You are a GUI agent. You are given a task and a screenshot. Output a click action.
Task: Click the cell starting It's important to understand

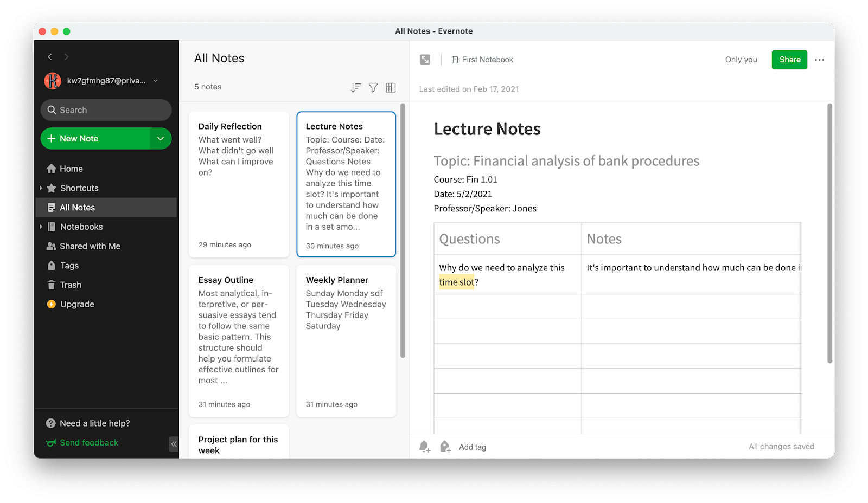[692, 274]
